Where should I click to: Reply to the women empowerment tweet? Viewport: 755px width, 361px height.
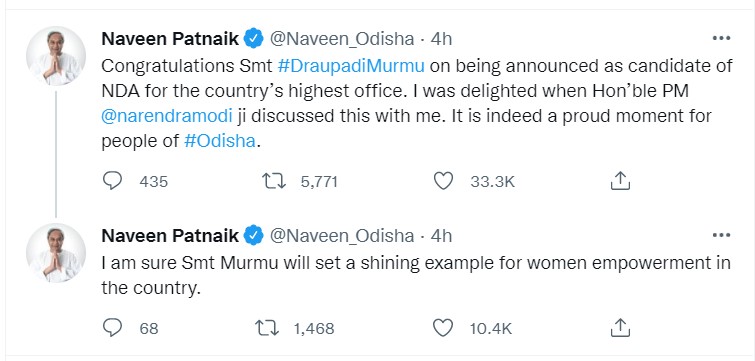tap(113, 328)
